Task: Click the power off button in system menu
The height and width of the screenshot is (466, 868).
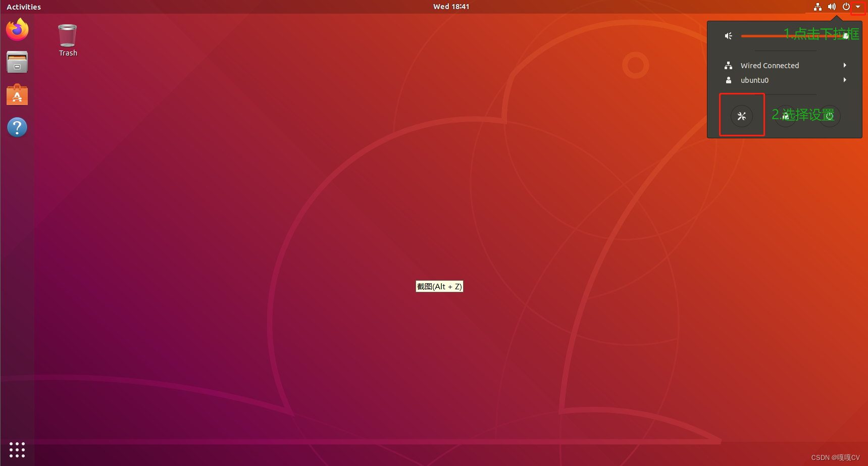Action: click(x=829, y=116)
